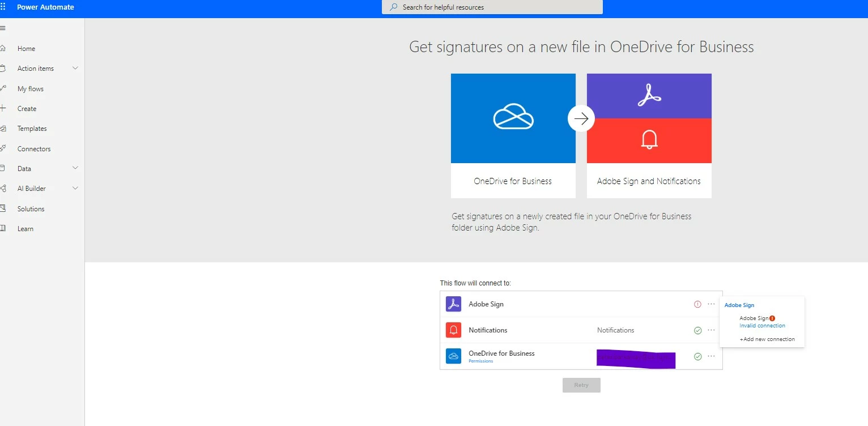Expand the Data chevron
Screen dimensions: 868x426
tap(75, 168)
